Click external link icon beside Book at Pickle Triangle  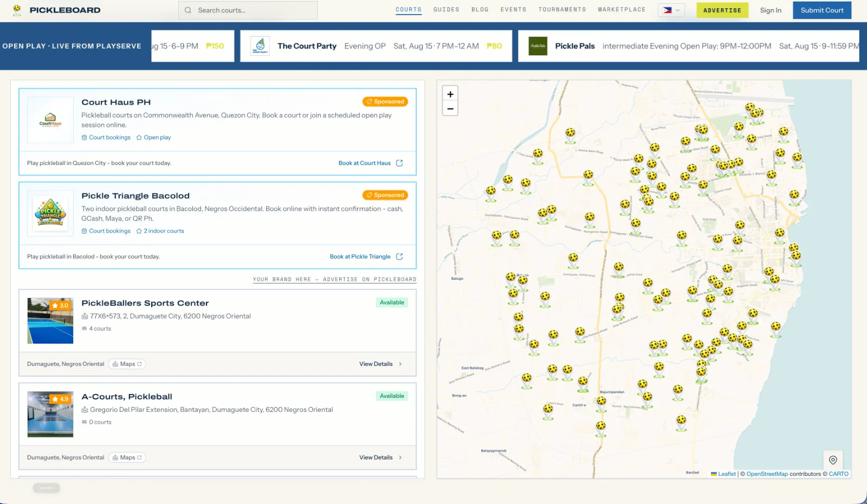point(399,257)
